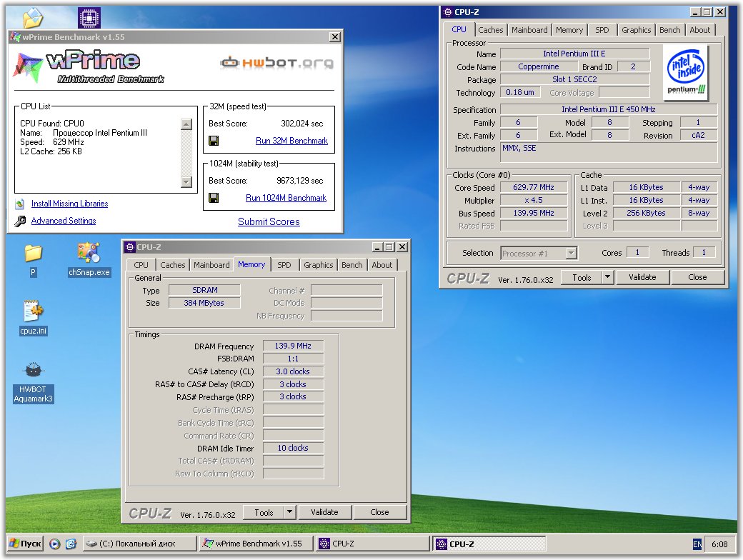Click Close button in the CPU-Z Memory window

(379, 512)
